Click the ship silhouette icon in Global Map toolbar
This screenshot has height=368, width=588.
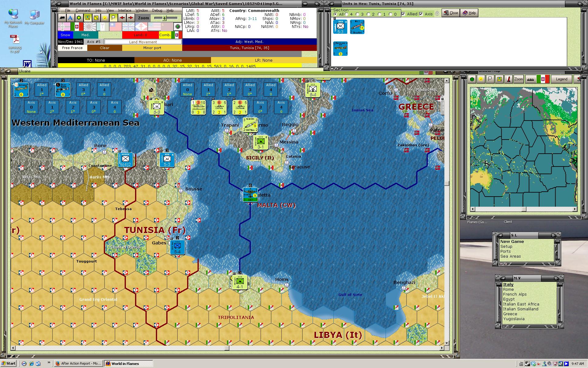531,79
